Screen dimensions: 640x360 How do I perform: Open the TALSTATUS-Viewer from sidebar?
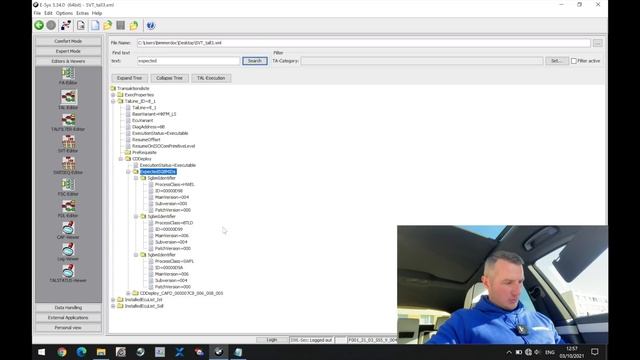coord(68,274)
